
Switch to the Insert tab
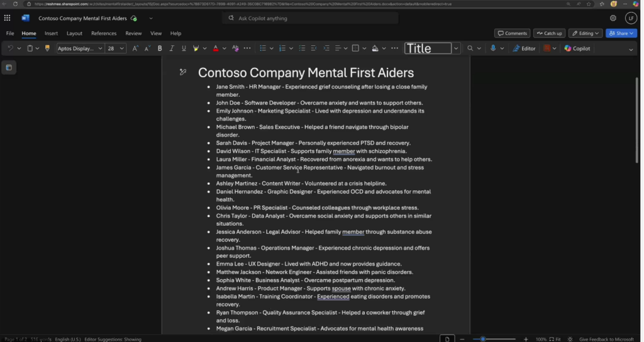tap(52, 33)
